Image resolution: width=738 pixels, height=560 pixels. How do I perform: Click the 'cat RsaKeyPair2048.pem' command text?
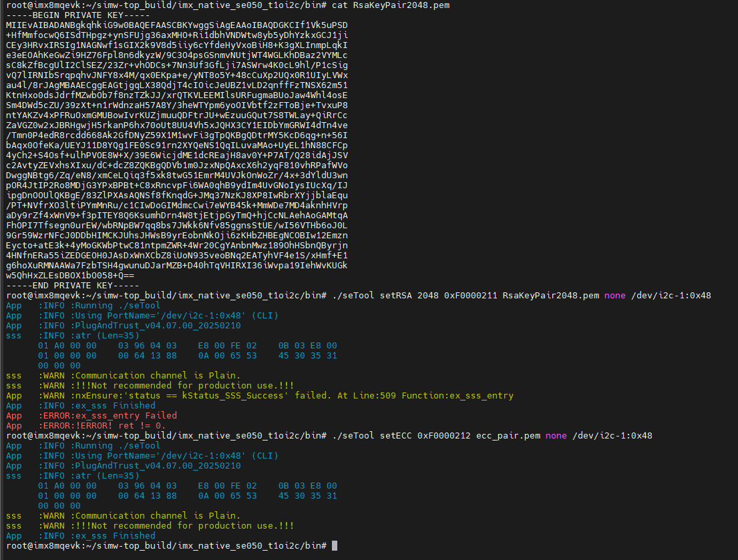(391, 5)
